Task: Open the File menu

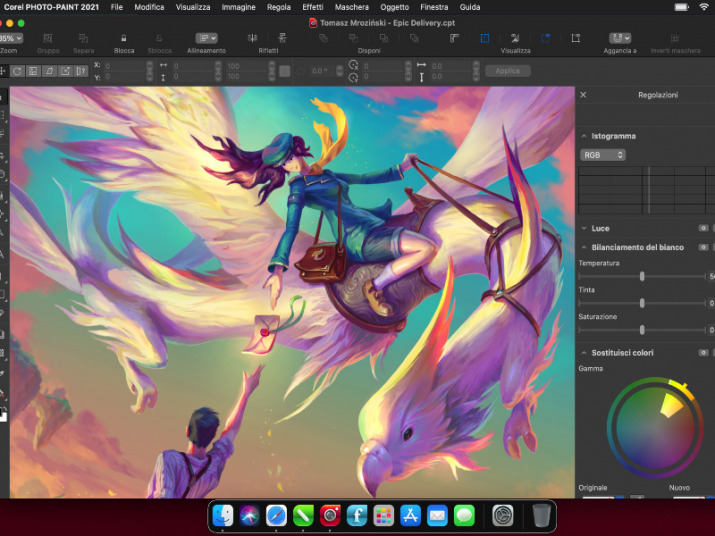Action: 117,7
